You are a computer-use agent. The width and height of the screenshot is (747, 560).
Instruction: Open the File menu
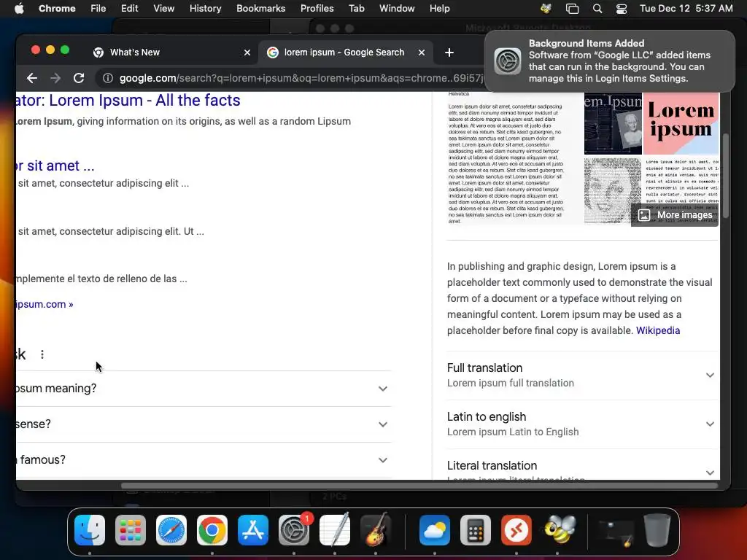(98, 9)
